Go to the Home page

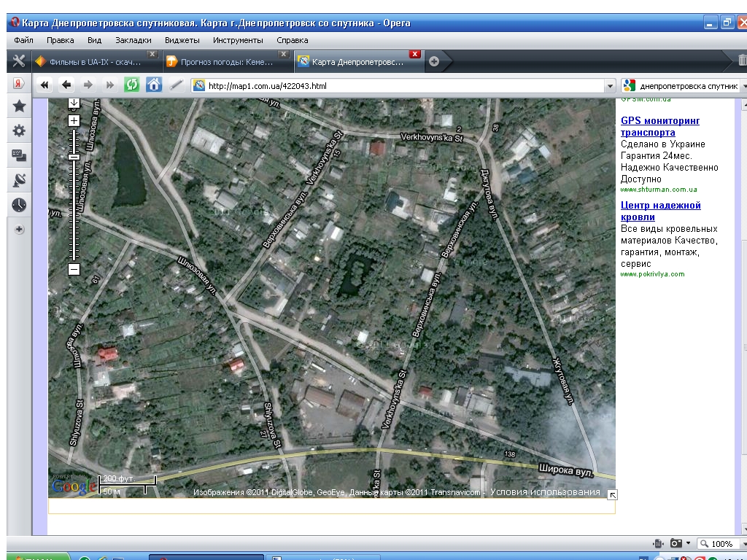(154, 85)
